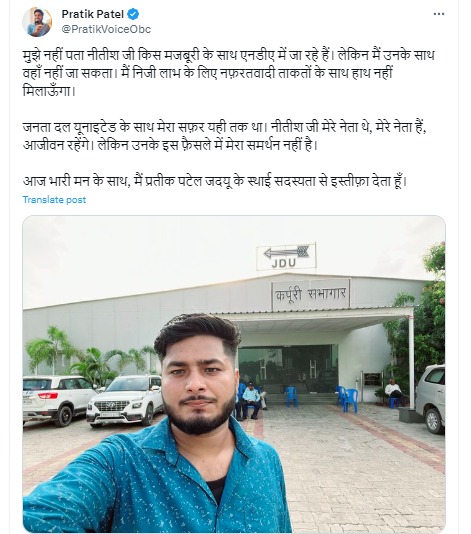This screenshot has width=471, height=534.
Task: Click the white Hyundai car in photo
Action: pos(125,400)
